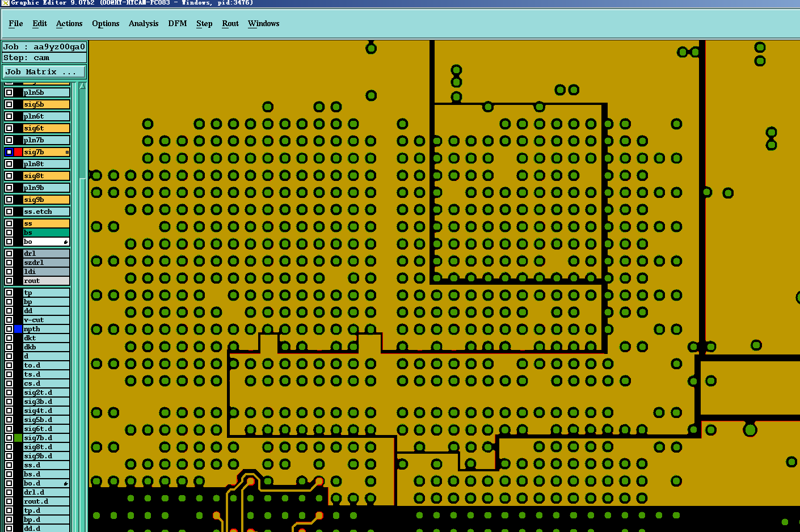Toggle the sig7b layer checkbox

pyautogui.click(x=9, y=152)
